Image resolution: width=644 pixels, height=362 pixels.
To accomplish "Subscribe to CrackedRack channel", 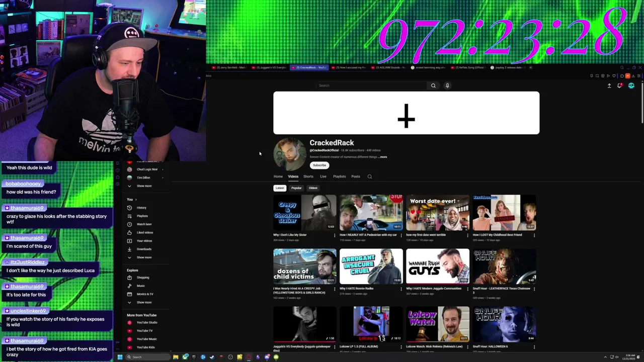I will [319, 165].
